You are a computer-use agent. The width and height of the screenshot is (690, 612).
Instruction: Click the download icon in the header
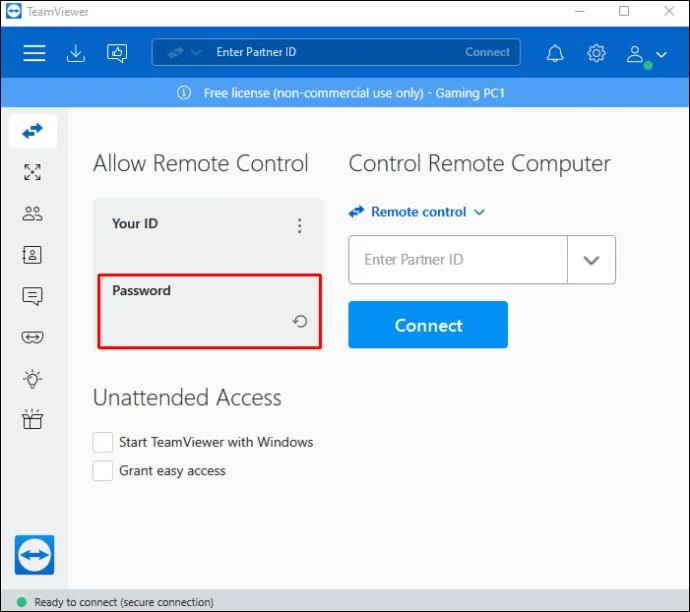(x=76, y=53)
